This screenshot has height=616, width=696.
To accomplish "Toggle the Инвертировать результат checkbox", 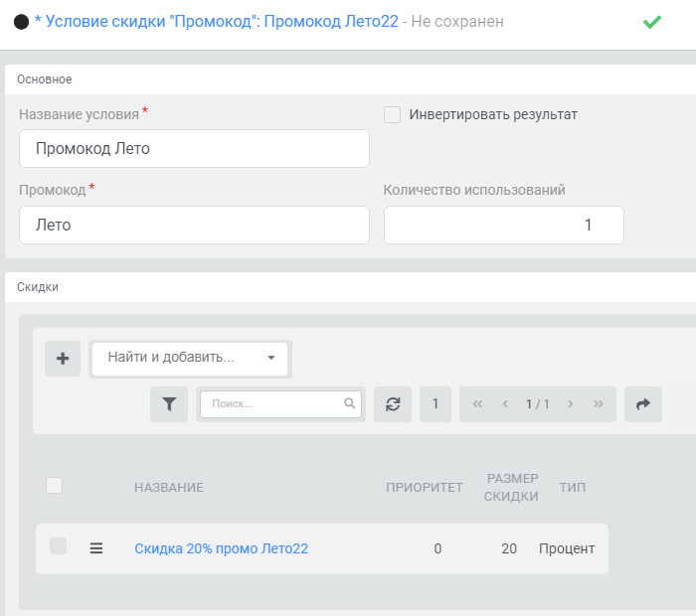I will tap(392, 114).
